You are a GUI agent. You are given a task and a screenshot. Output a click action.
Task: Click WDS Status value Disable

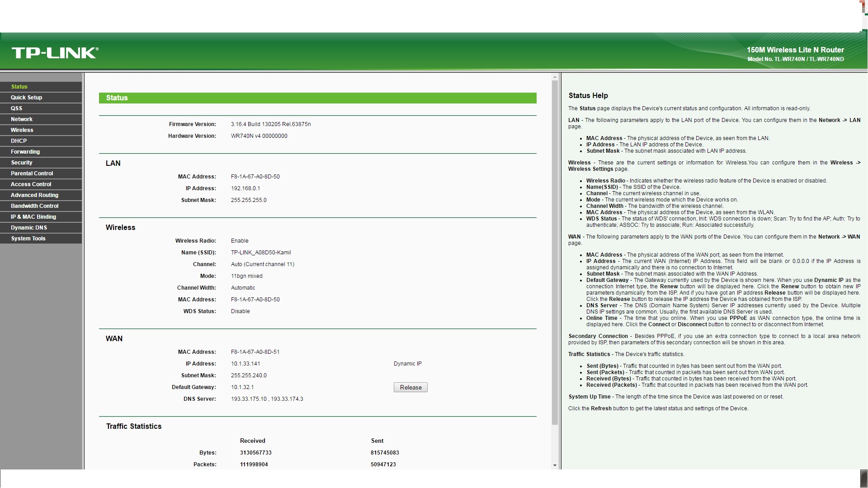tap(240, 311)
